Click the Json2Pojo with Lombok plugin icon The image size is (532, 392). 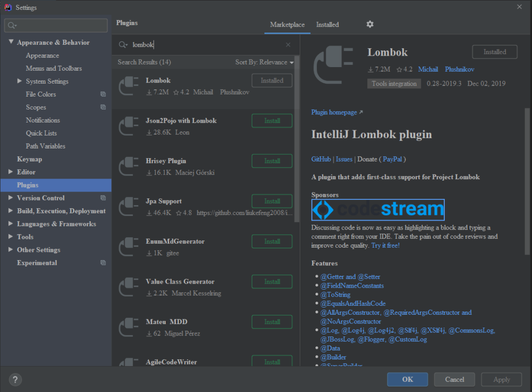[x=127, y=126]
